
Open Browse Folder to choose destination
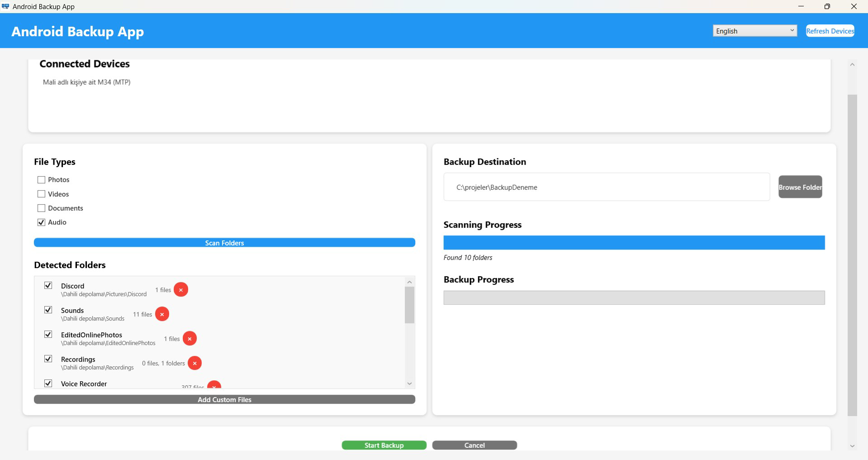click(800, 187)
